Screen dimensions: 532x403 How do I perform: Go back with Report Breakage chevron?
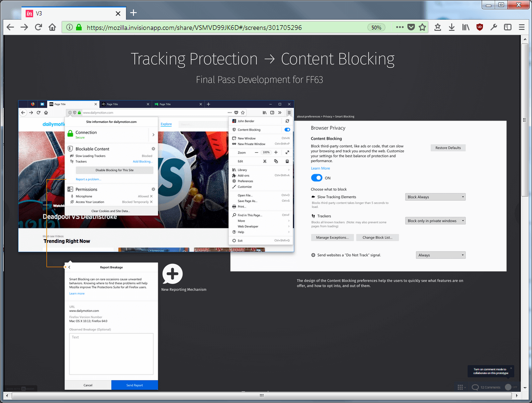69,267
